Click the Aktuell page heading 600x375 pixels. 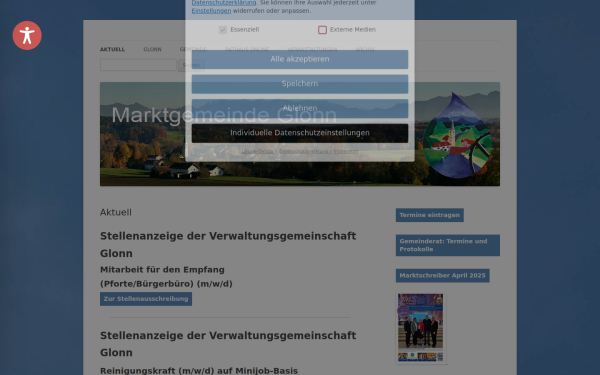click(116, 212)
